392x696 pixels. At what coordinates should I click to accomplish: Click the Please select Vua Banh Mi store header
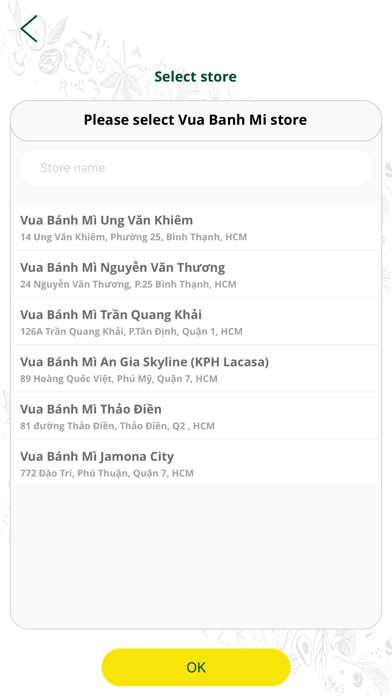click(x=195, y=120)
